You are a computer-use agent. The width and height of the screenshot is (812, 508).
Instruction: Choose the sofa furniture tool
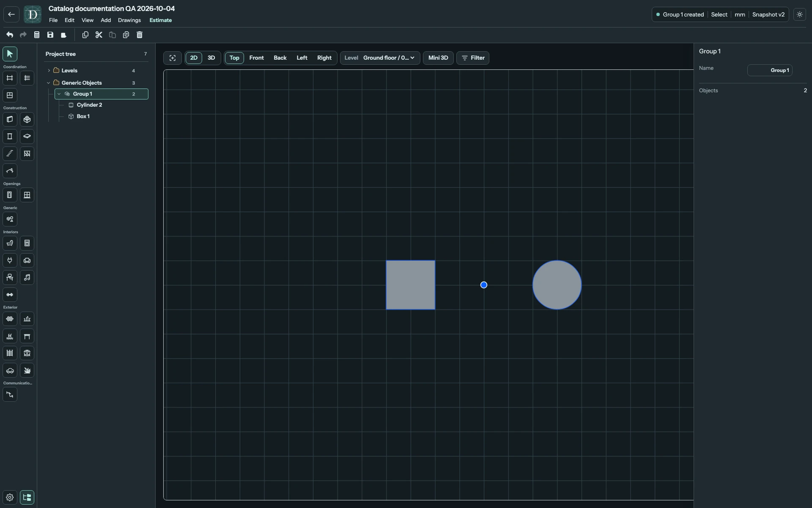[27, 260]
